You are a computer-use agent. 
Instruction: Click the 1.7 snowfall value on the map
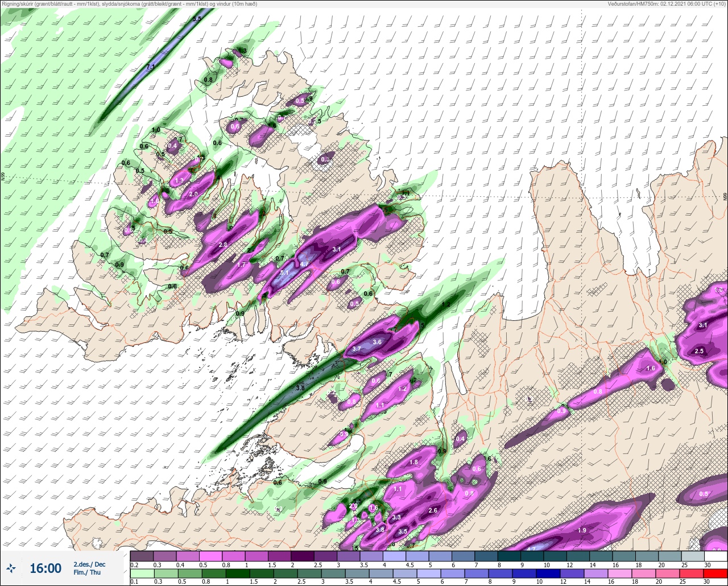(241, 265)
